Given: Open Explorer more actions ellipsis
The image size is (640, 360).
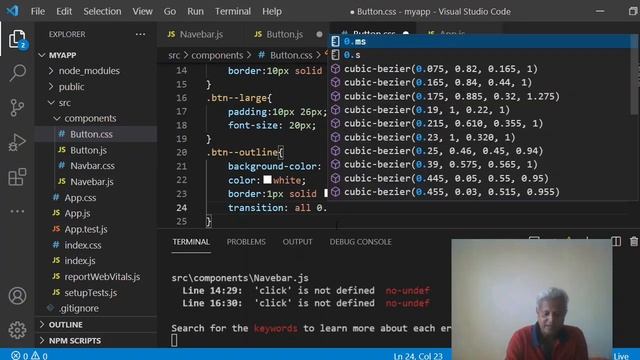Looking at the screenshot, I should pos(140,34).
